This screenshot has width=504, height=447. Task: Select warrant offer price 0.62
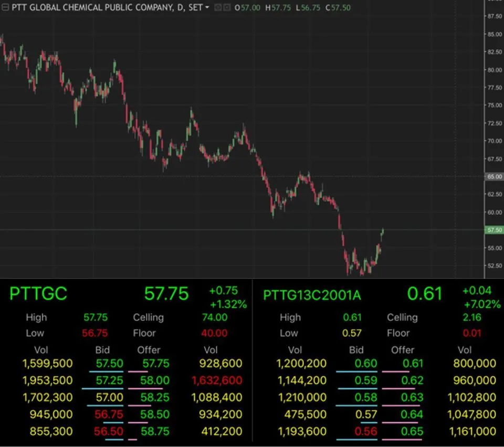pos(413,380)
